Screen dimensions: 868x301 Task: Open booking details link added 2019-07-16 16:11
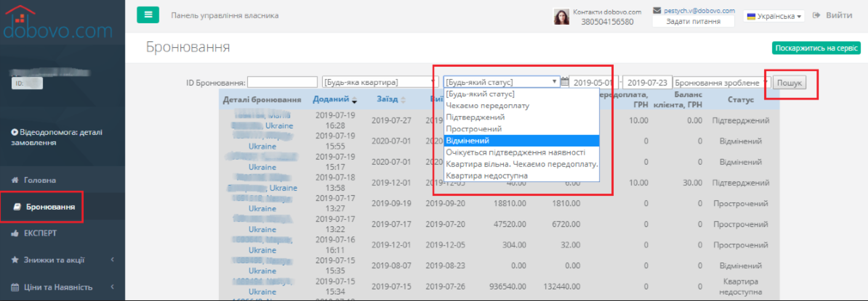coord(262,245)
